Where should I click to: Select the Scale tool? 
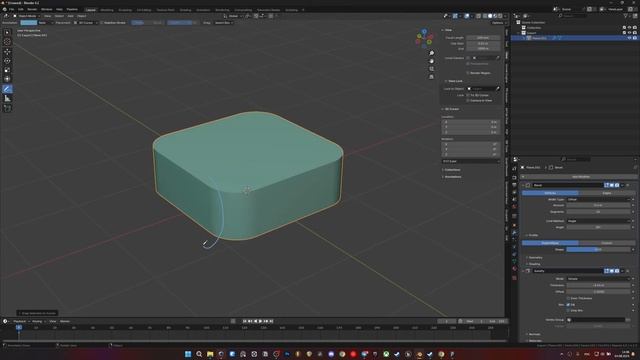point(7,70)
